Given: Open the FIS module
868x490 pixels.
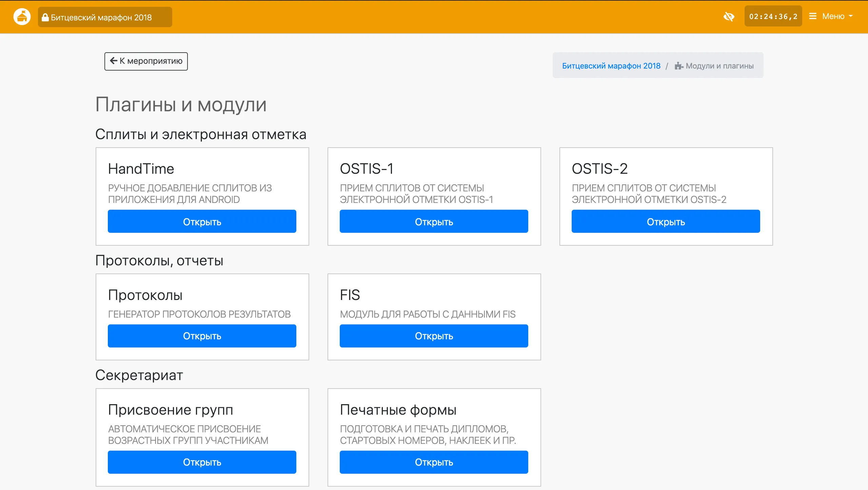Looking at the screenshot, I should (434, 336).
